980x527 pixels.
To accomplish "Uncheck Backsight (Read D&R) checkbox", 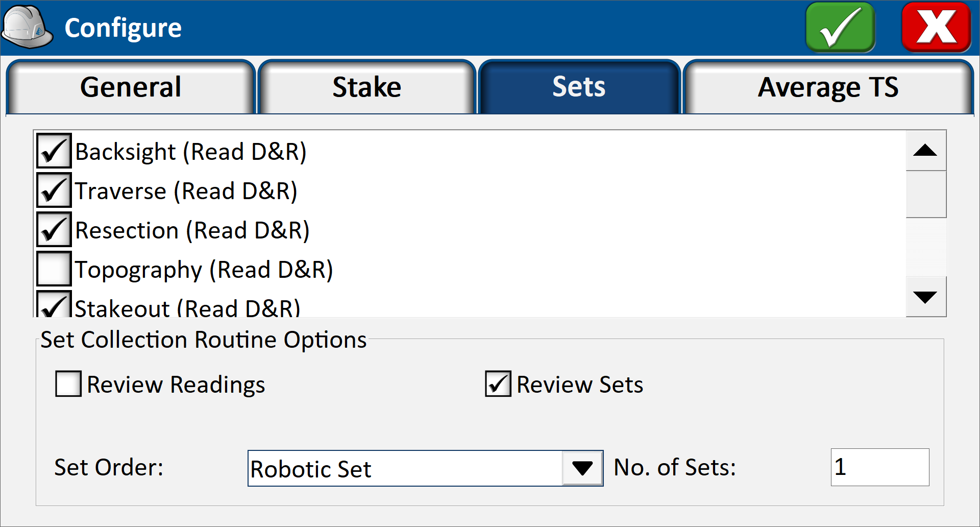I will [54, 151].
